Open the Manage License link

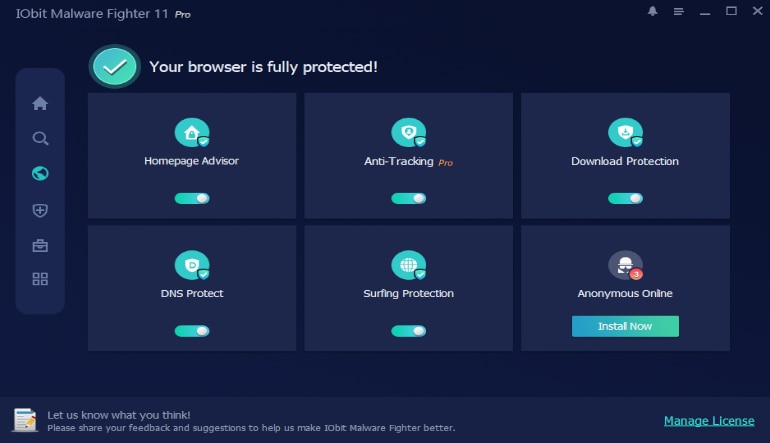(x=709, y=421)
